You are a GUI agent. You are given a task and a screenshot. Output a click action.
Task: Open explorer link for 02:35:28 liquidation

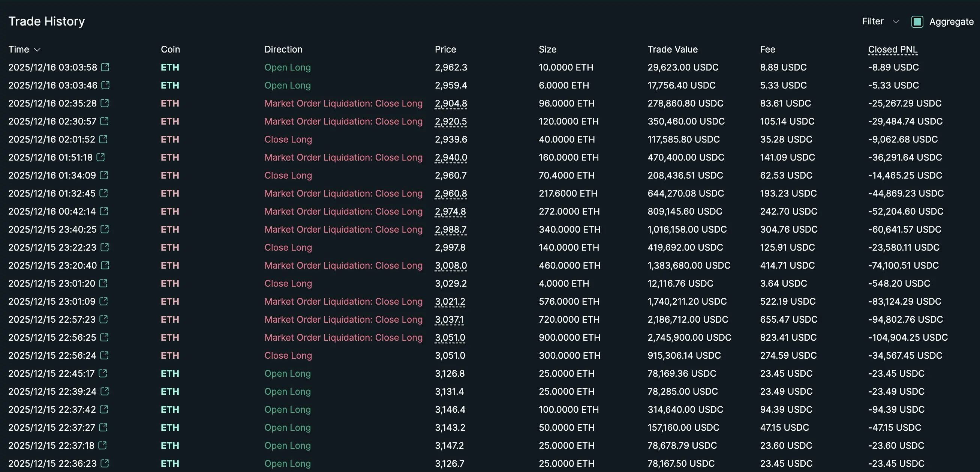pyautogui.click(x=105, y=103)
